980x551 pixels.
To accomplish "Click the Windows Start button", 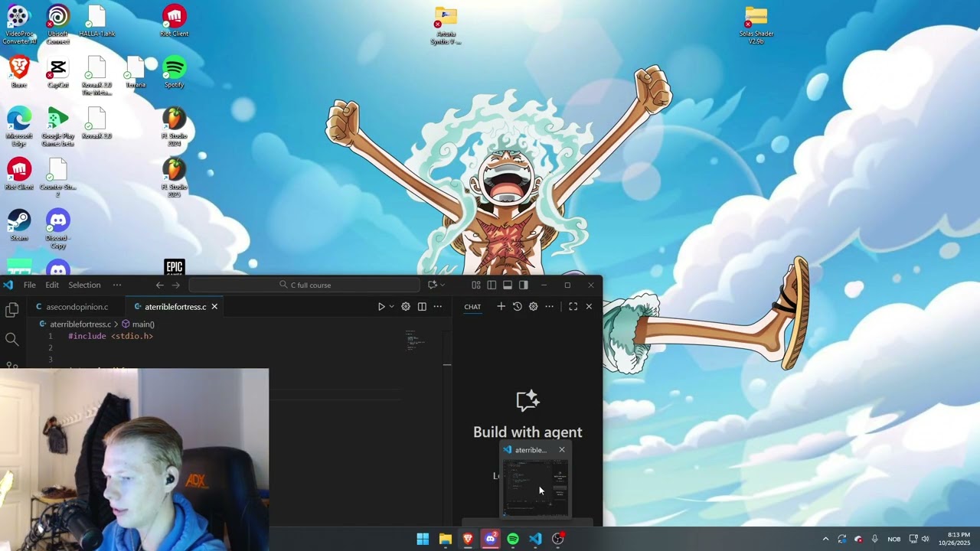I will click(x=423, y=539).
